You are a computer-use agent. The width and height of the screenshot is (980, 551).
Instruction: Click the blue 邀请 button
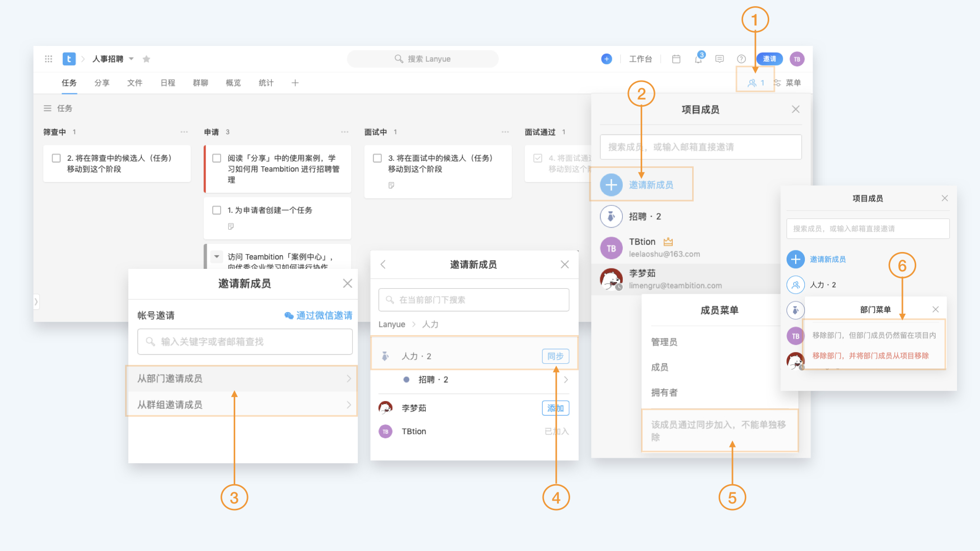[770, 59]
